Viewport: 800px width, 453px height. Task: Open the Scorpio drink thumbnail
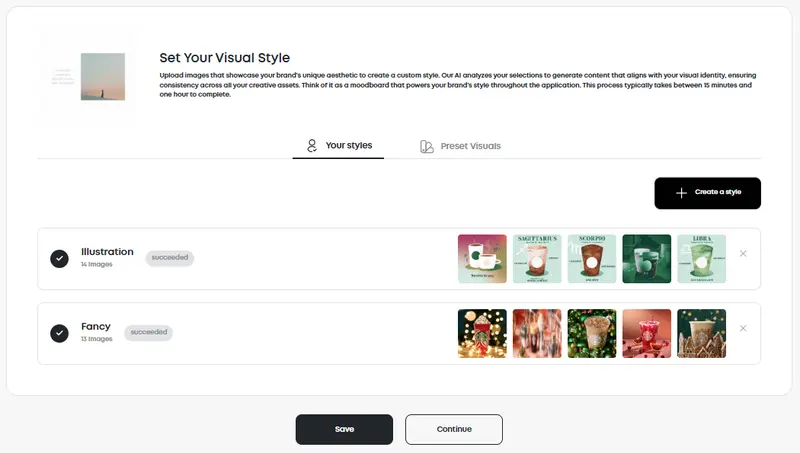(x=592, y=259)
